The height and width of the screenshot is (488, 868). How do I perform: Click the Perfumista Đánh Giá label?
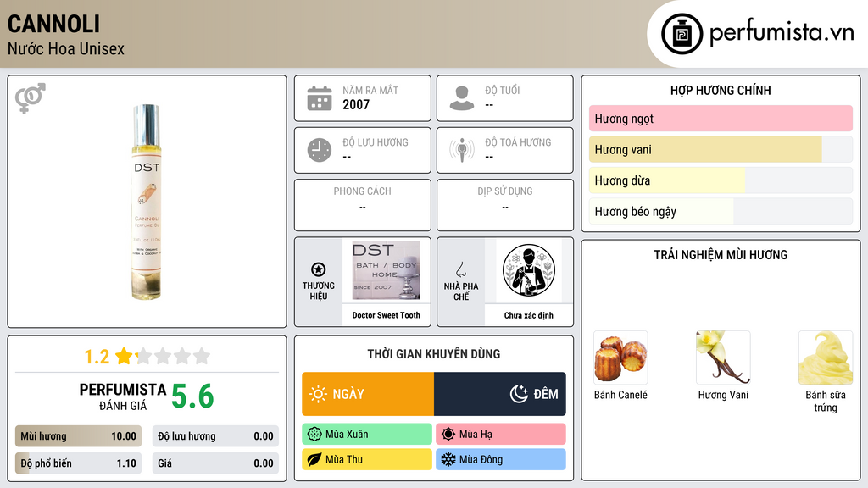click(x=122, y=396)
